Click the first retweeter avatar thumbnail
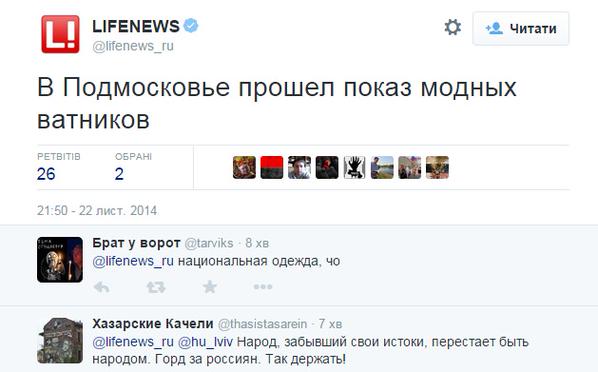 tap(244, 167)
